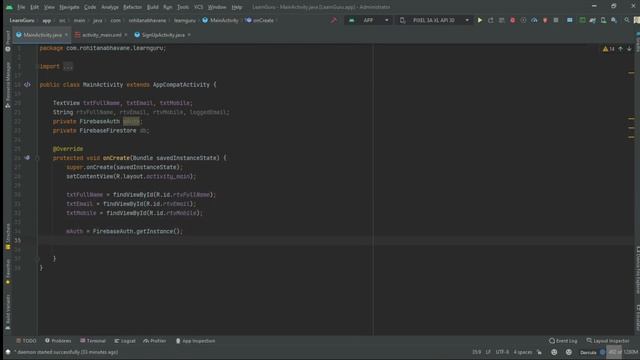Viewport: 640px width, 360px height.
Task: Run the app with the green play button
Action: coord(480,20)
